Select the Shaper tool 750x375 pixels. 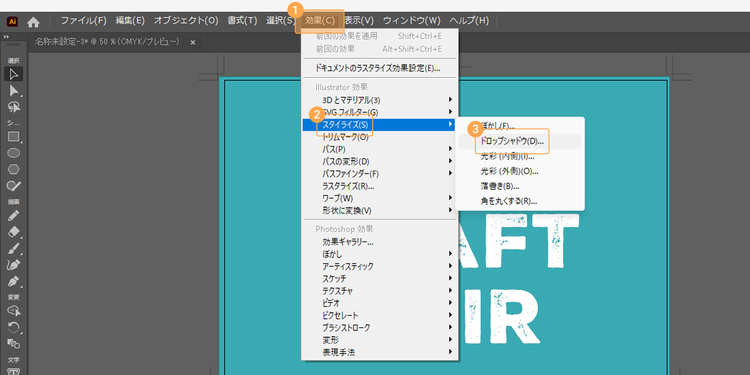tap(14, 186)
